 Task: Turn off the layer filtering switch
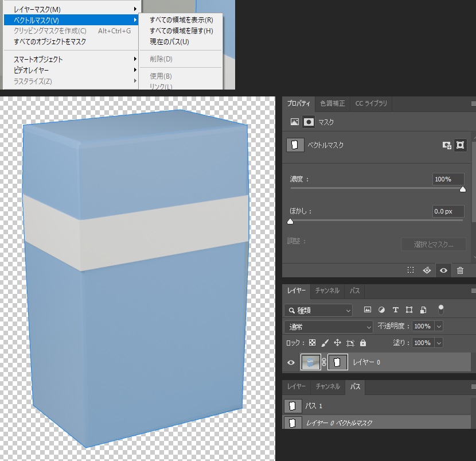tap(441, 309)
